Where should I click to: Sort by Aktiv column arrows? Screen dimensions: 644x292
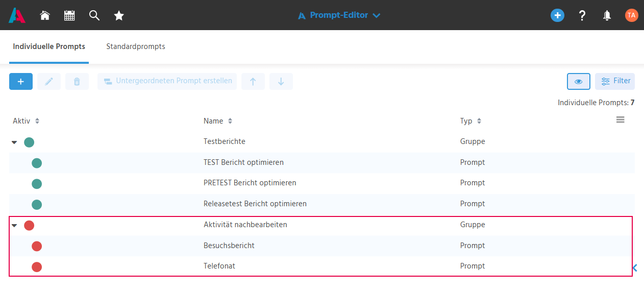click(37, 121)
